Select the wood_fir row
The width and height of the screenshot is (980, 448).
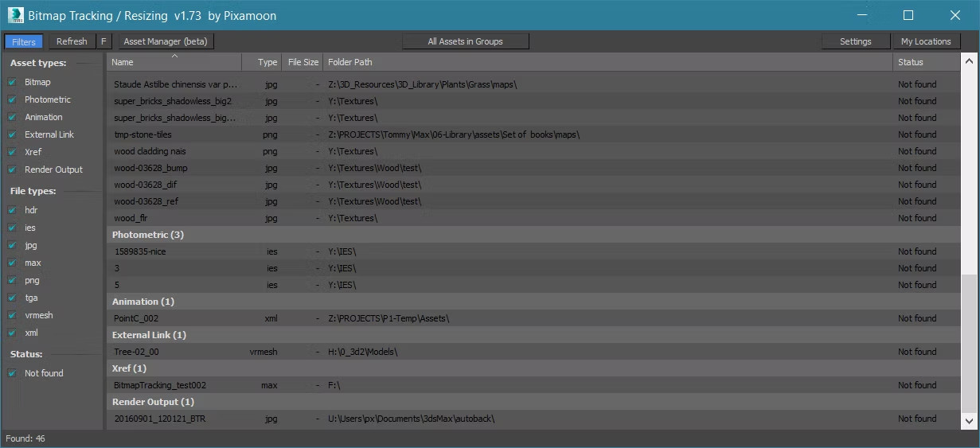pos(533,218)
